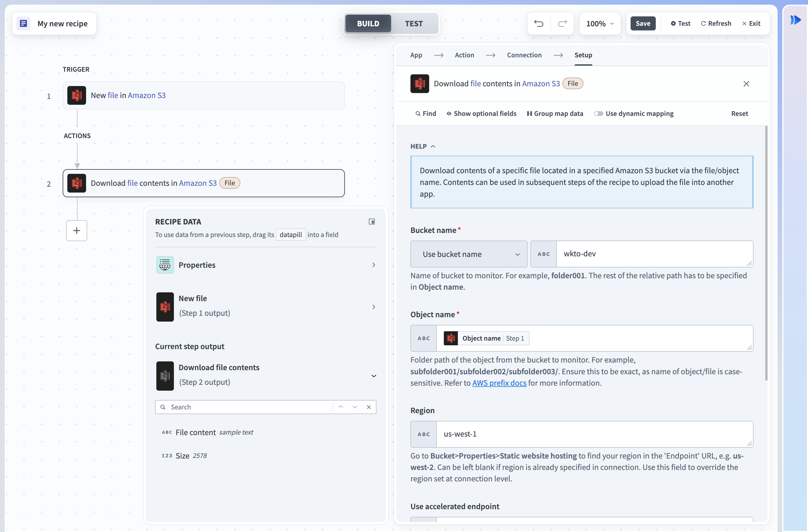Switch to TEST mode
This screenshot has width=808, height=532.
(x=414, y=23)
